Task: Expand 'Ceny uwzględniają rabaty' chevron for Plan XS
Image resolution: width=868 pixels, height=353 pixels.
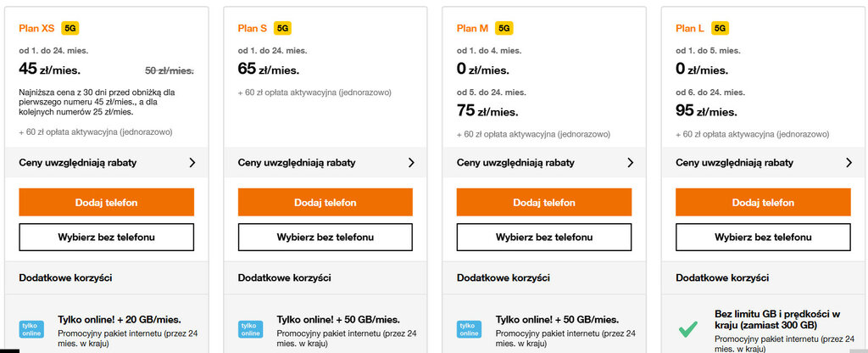Action: pos(192,162)
